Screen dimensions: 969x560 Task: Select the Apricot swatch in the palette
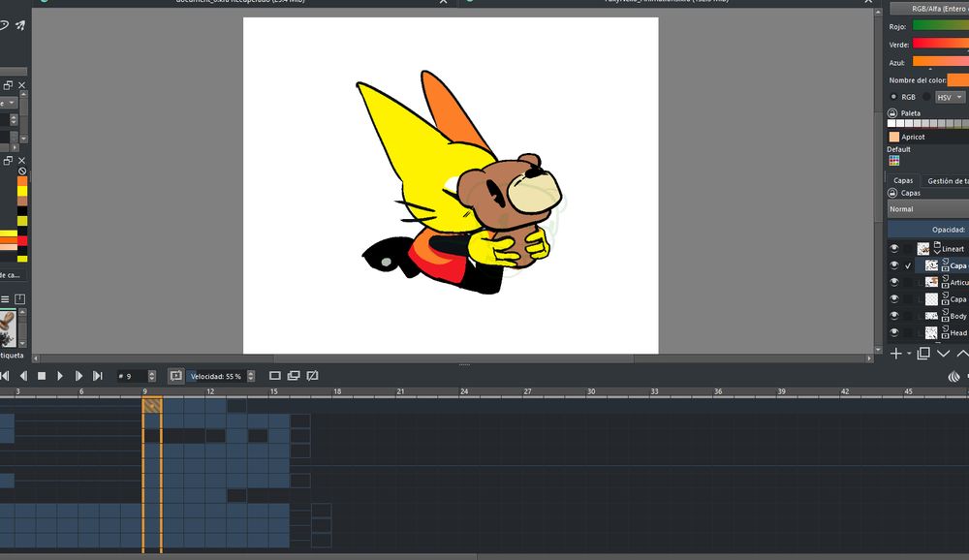coord(893,137)
